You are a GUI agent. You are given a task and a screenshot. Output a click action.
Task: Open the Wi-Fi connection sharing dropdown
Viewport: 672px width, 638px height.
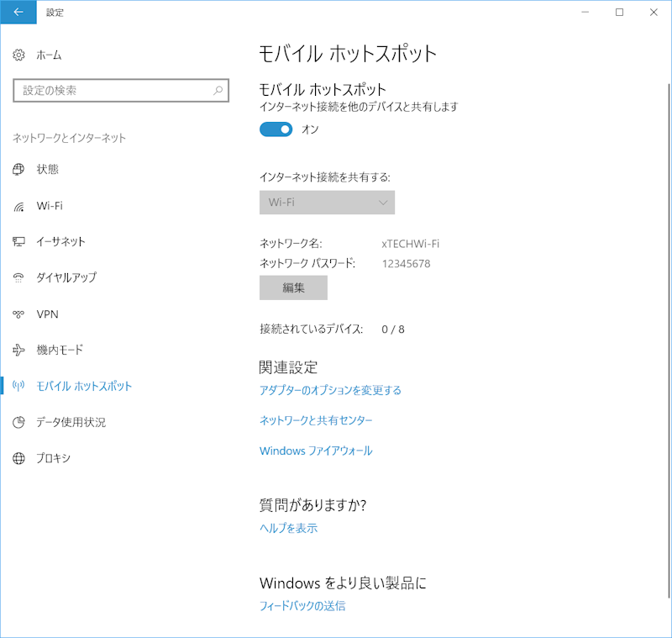(327, 203)
